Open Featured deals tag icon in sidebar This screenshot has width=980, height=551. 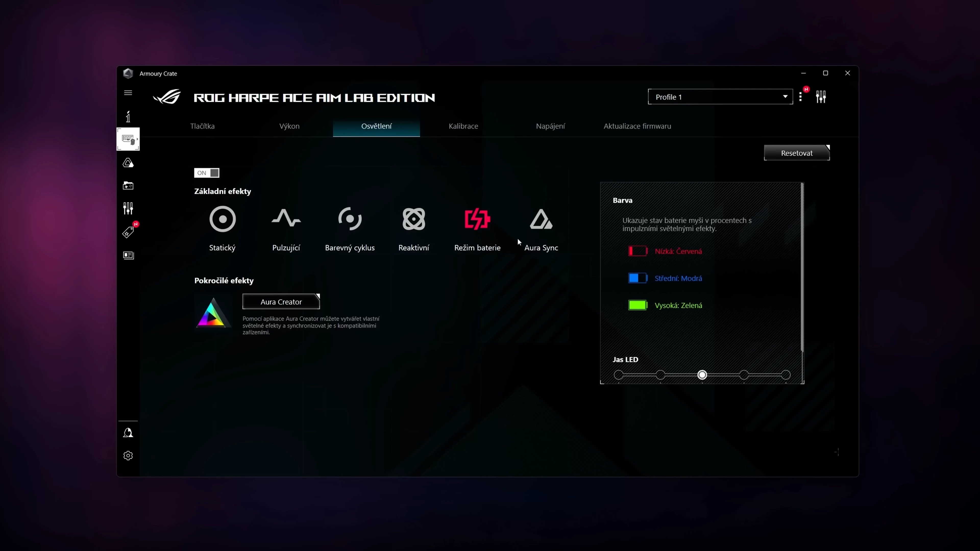(128, 232)
